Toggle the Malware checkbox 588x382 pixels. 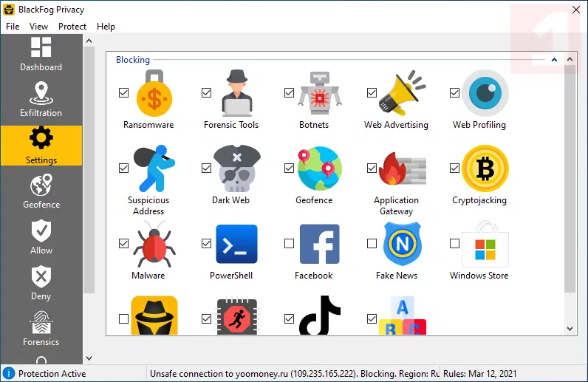pos(124,244)
